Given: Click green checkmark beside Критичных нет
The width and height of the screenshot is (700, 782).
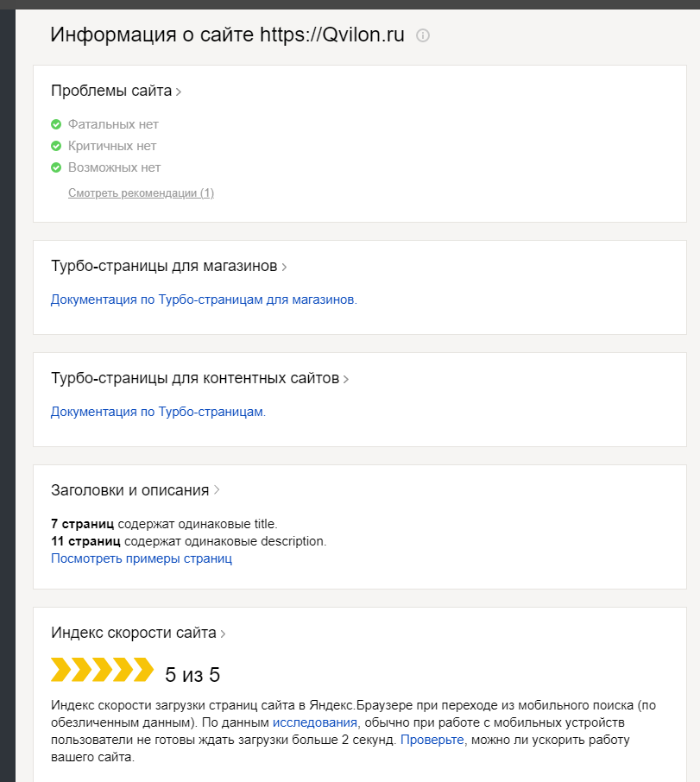Looking at the screenshot, I should (x=56, y=146).
